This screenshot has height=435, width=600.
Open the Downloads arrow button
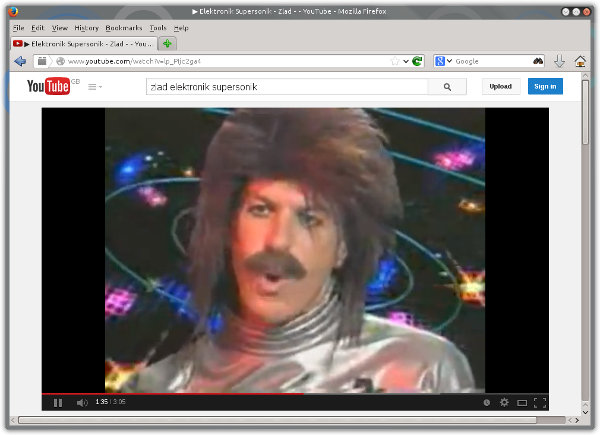559,61
